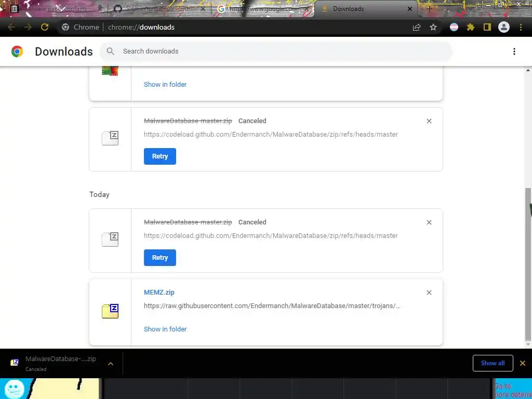Show the topmost download in folder

pyautogui.click(x=165, y=85)
